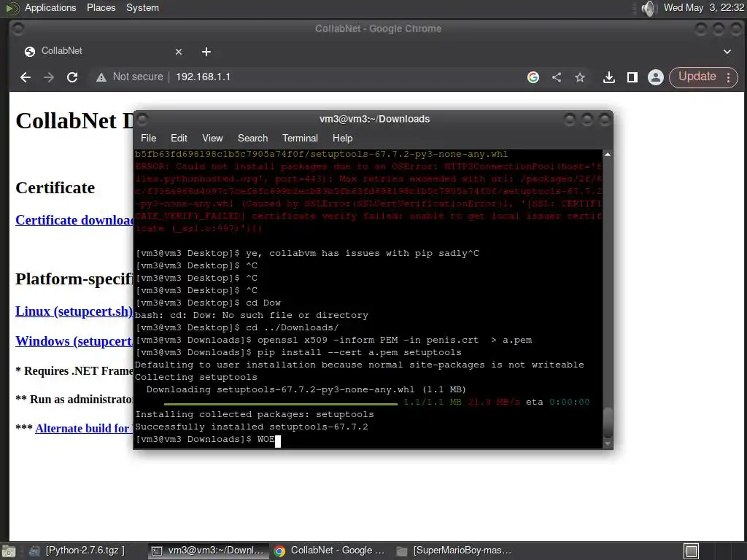Screen dimensions: 747x560
Task: Open the Places menu
Action: point(101,7)
